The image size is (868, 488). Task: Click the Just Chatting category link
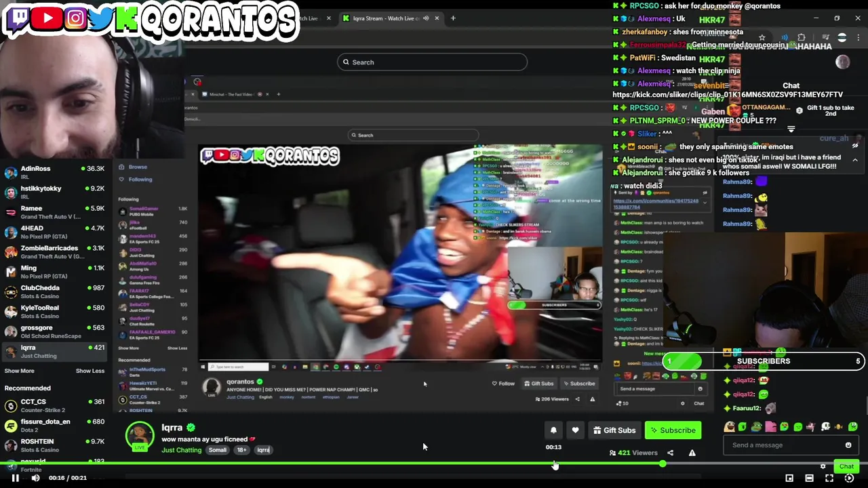tap(181, 450)
